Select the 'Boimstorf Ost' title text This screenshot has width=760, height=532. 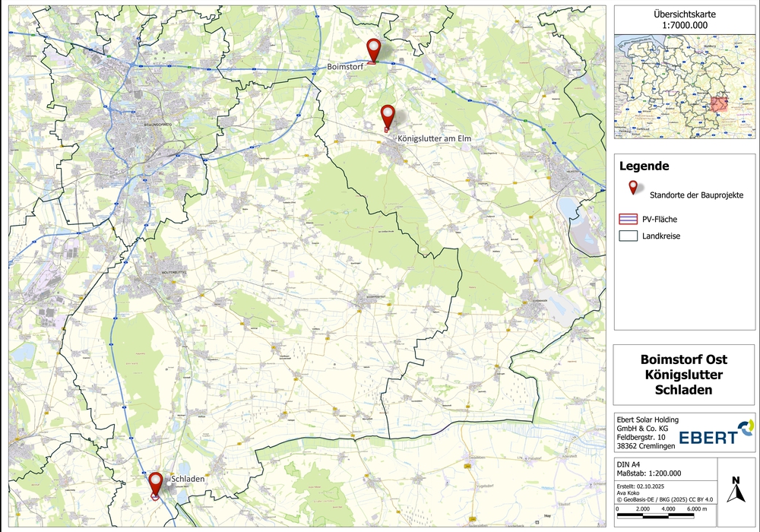click(x=684, y=359)
